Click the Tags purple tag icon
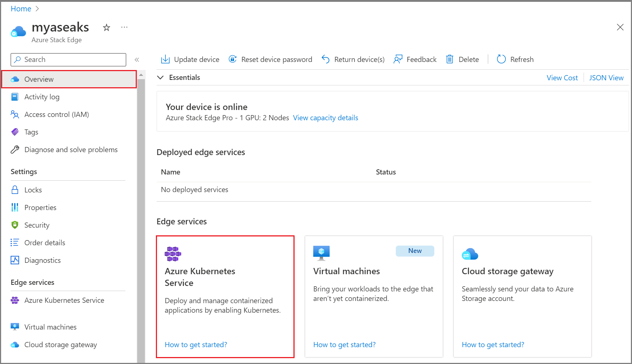 15,132
